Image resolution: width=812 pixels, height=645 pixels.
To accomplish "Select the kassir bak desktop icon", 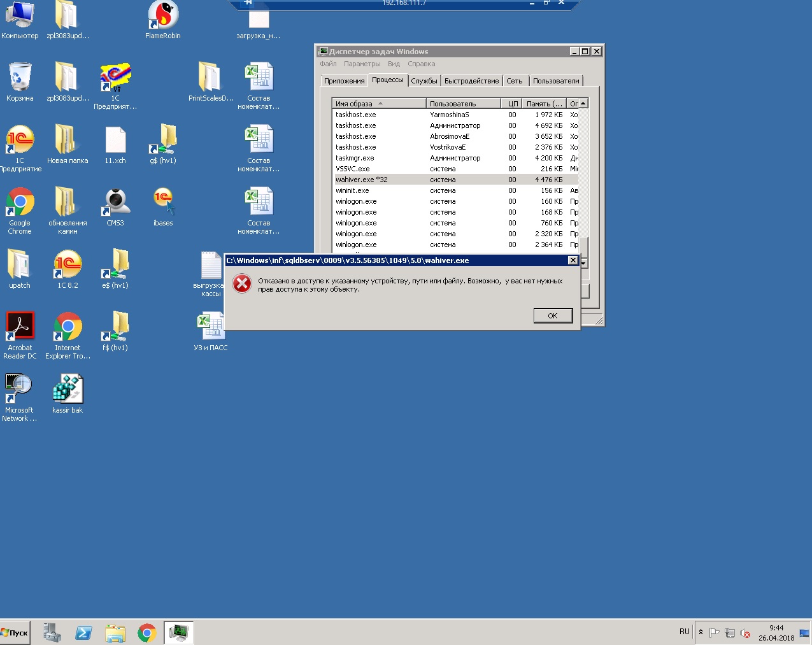I will coord(68,393).
